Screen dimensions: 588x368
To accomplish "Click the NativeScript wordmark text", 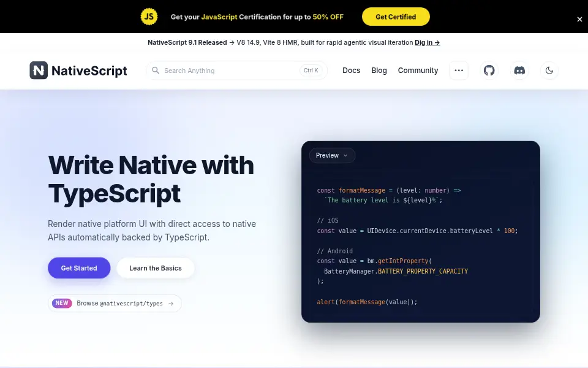I will 89,71.
